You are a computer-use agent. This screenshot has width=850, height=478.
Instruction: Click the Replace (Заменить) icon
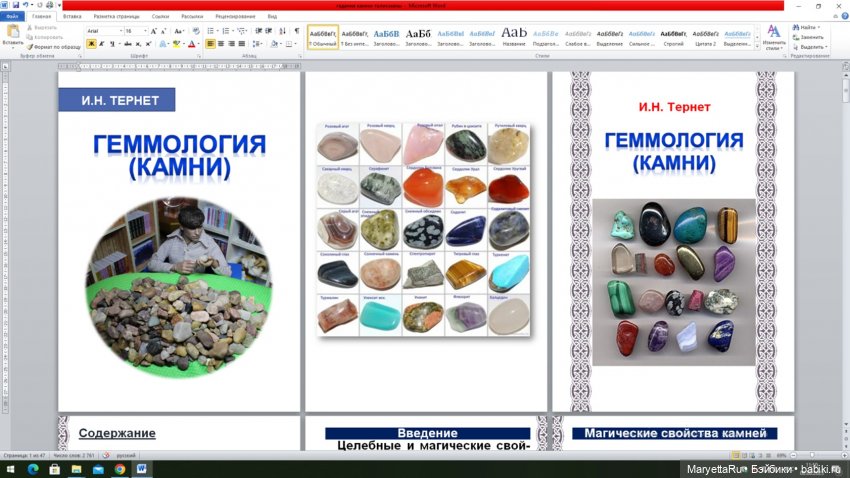pyautogui.click(x=809, y=37)
